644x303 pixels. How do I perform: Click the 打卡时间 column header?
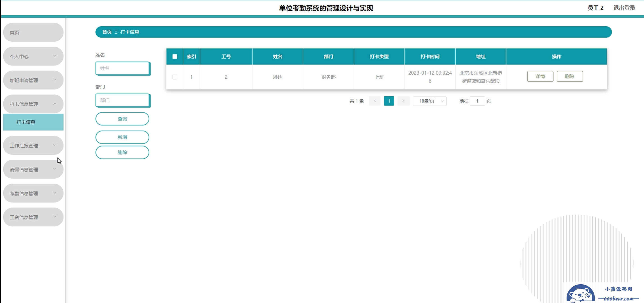[x=430, y=57]
